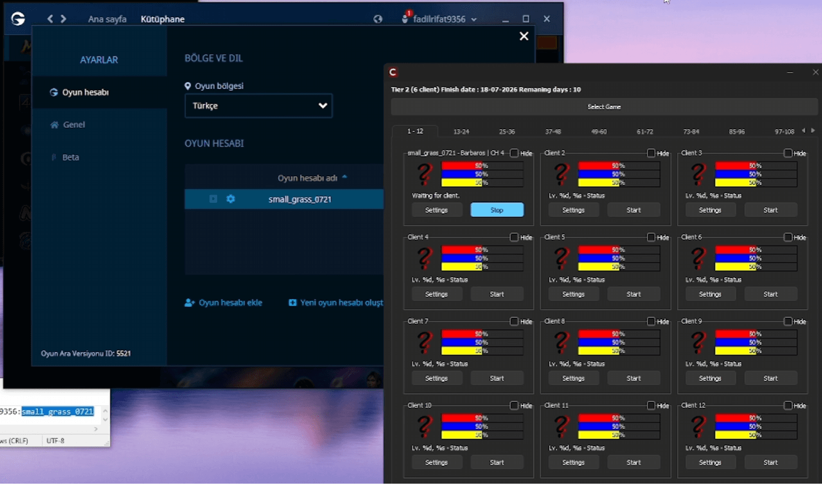Click the question mark avatar of Client 9
Viewport: 822px width, 504px height.
(698, 342)
